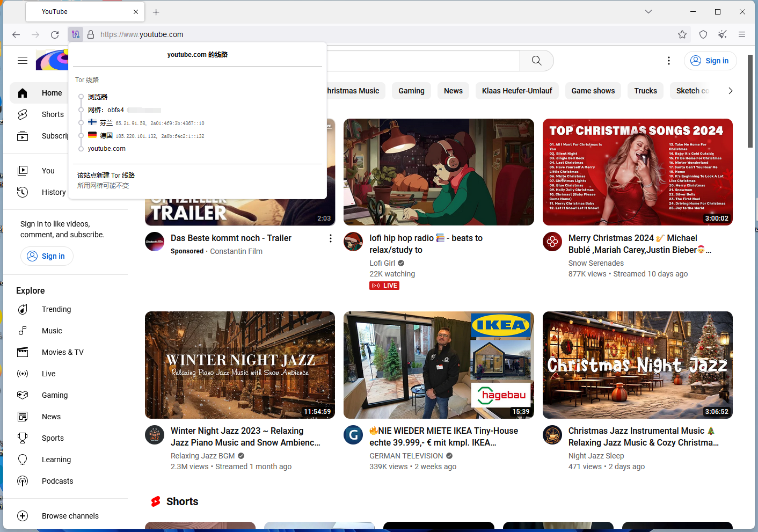
Task: Select the Game shows chip
Action: pyautogui.click(x=593, y=91)
